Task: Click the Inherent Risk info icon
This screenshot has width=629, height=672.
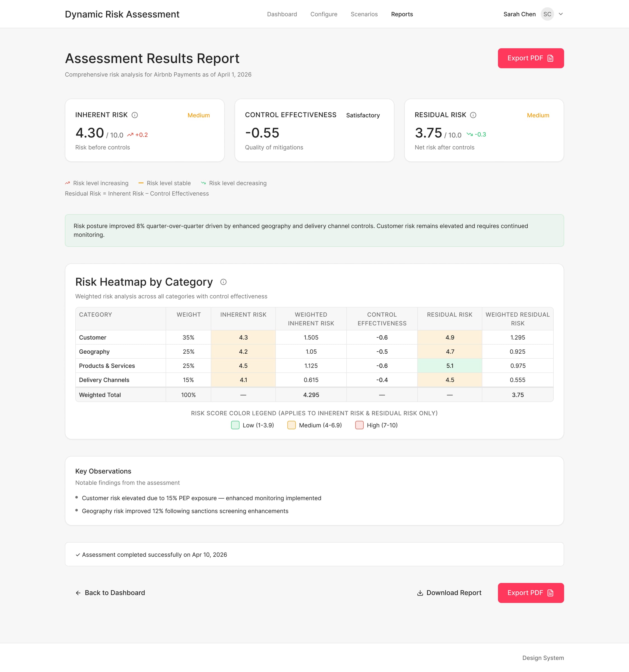Action: pyautogui.click(x=135, y=115)
